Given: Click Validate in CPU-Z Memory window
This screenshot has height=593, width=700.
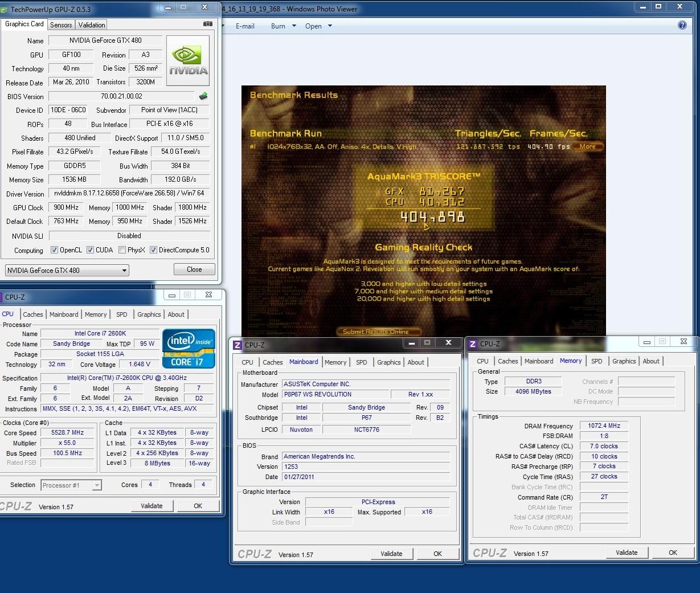Looking at the screenshot, I should (627, 553).
